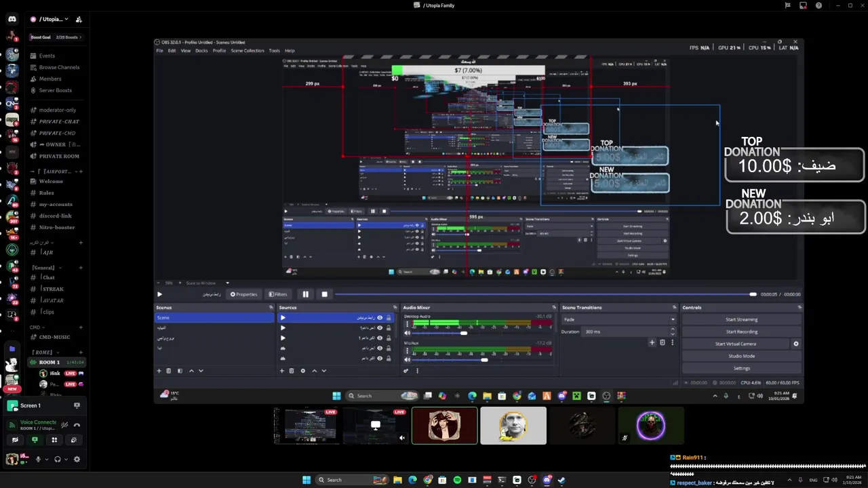Viewport: 868px width, 488px height.
Task: Open virtual camera settings gear in streamed OBS
Action: [796, 344]
